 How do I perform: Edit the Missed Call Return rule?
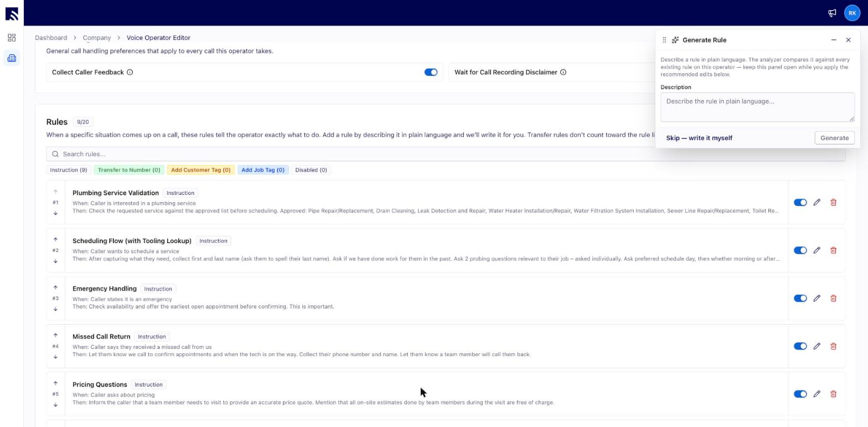817,346
